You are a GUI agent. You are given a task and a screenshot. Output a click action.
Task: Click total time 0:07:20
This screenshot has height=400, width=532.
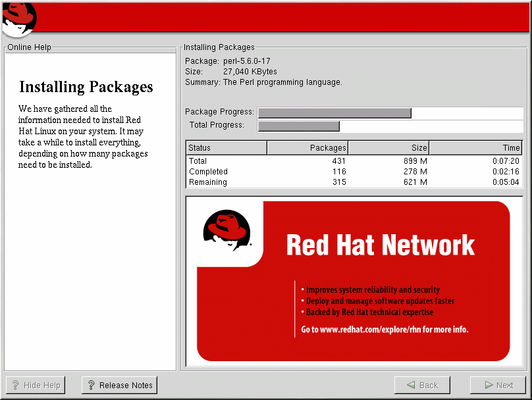pyautogui.click(x=506, y=161)
